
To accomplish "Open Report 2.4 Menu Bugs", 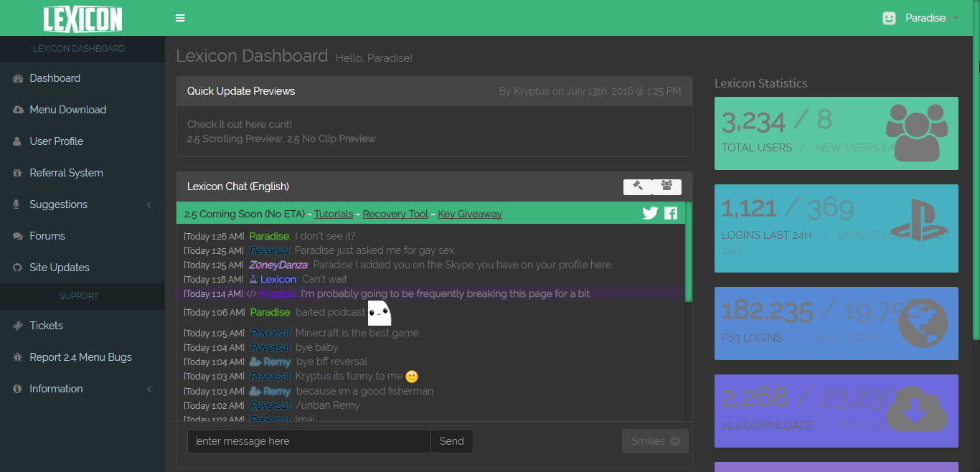I will (83, 357).
